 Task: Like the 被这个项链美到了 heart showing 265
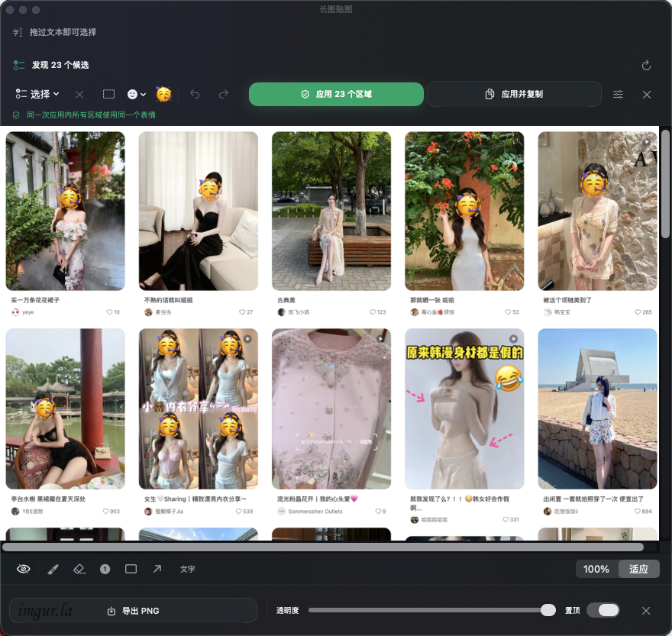click(x=638, y=312)
